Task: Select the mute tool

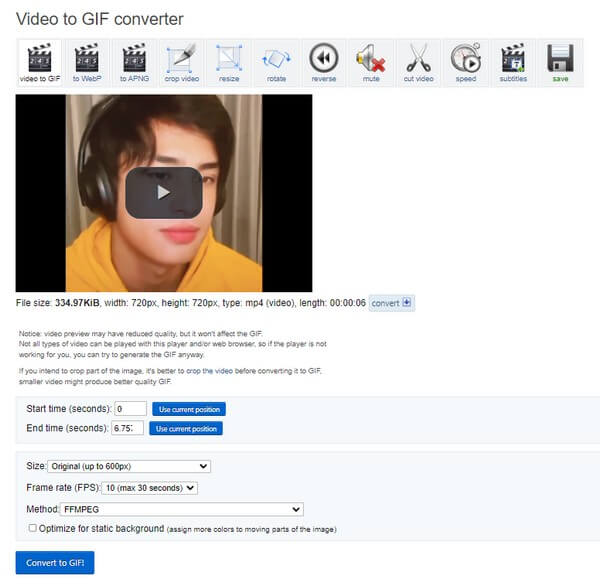Action: [x=371, y=63]
